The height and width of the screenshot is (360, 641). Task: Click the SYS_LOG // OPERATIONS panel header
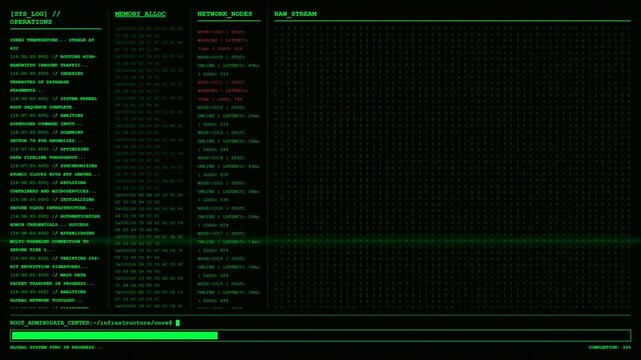35,18
